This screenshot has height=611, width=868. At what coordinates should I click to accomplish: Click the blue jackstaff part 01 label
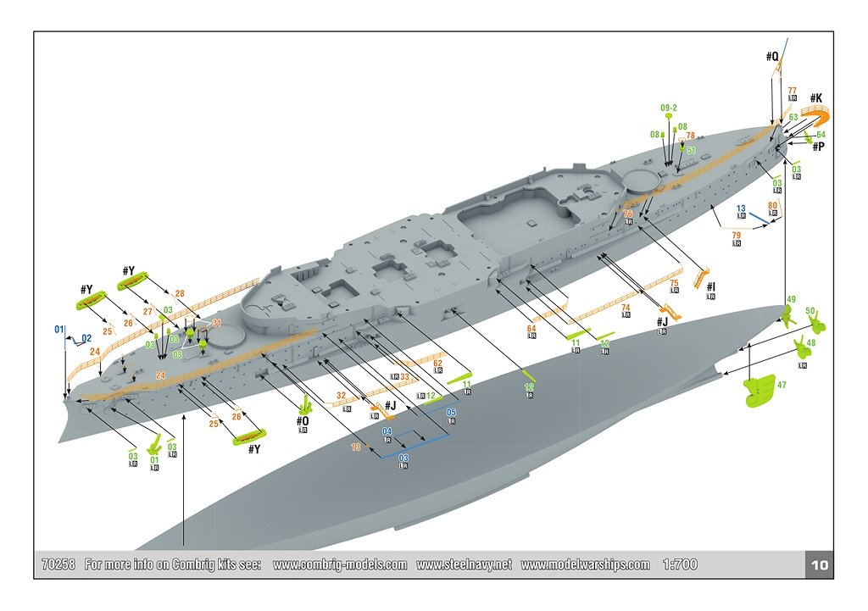point(59,330)
